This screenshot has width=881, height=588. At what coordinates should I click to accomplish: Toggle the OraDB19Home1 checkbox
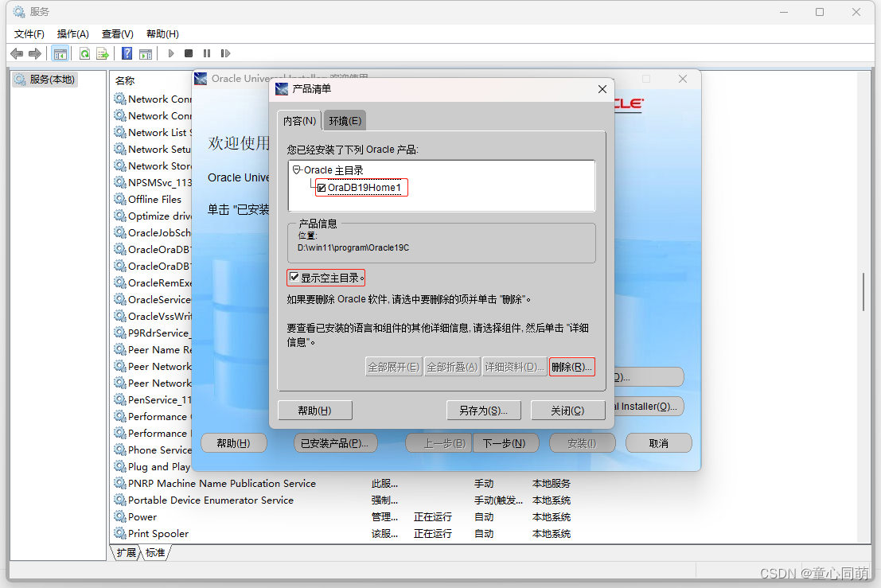click(x=322, y=188)
